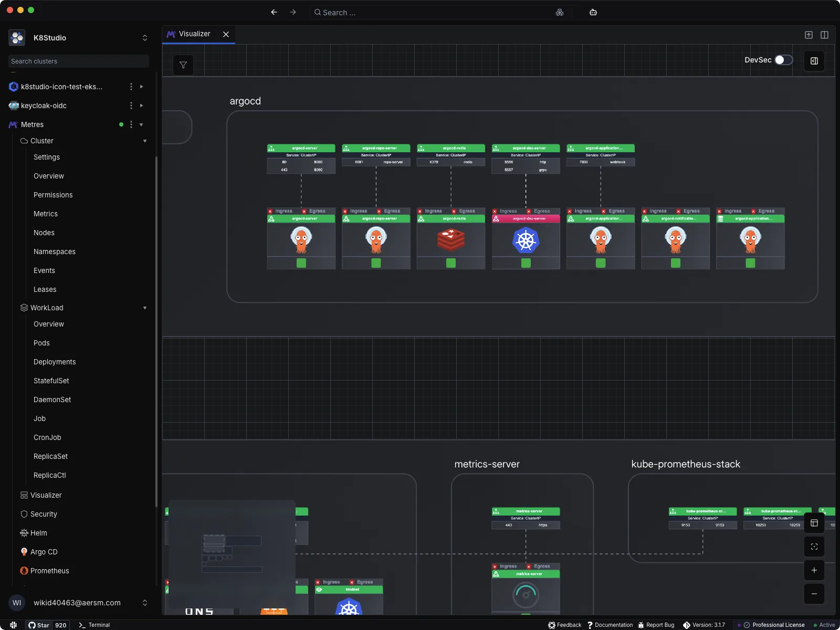
Task: Click the cluster icon inside search bar
Action: 560,12
